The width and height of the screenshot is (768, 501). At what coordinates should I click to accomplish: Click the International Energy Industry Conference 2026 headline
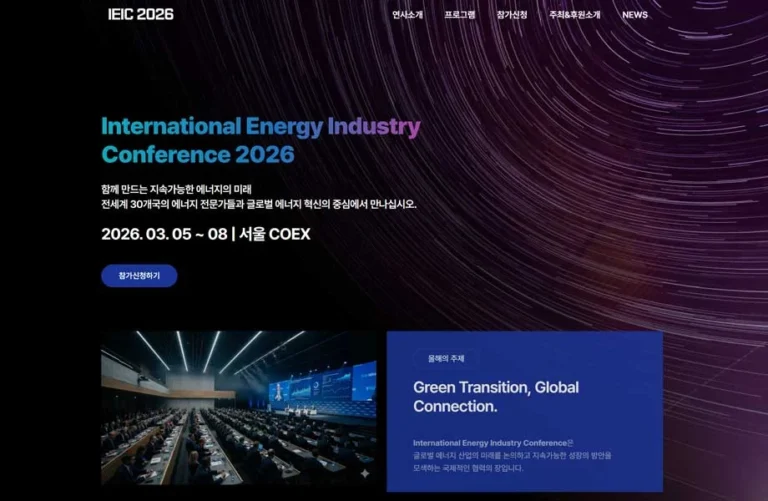(x=261, y=140)
